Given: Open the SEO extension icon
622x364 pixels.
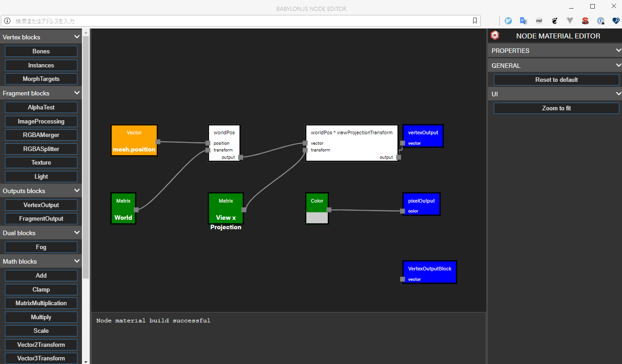Looking at the screenshot, I should coord(585,21).
